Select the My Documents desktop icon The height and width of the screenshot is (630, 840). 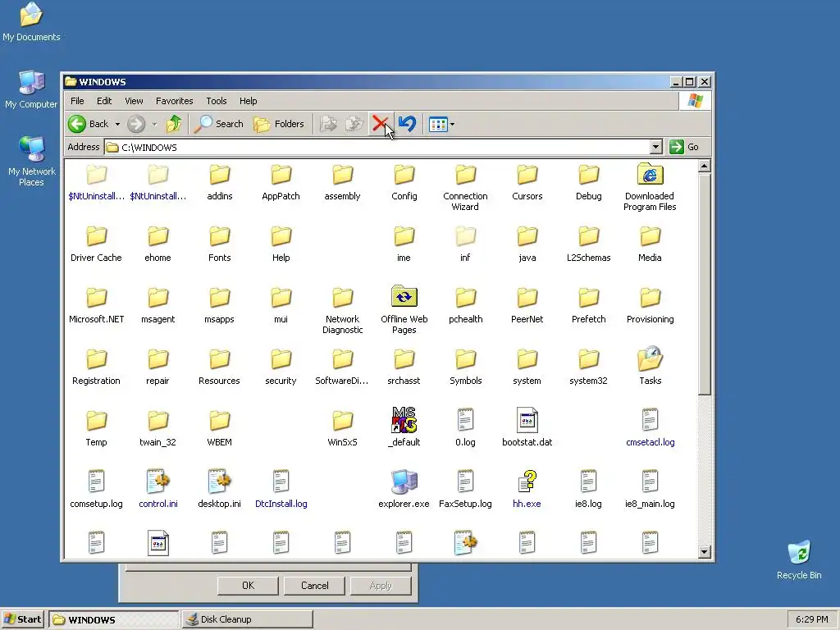tap(31, 21)
